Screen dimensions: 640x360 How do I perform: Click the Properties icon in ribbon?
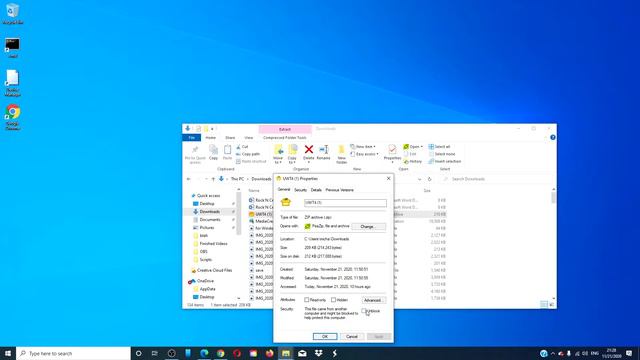[x=392, y=150]
